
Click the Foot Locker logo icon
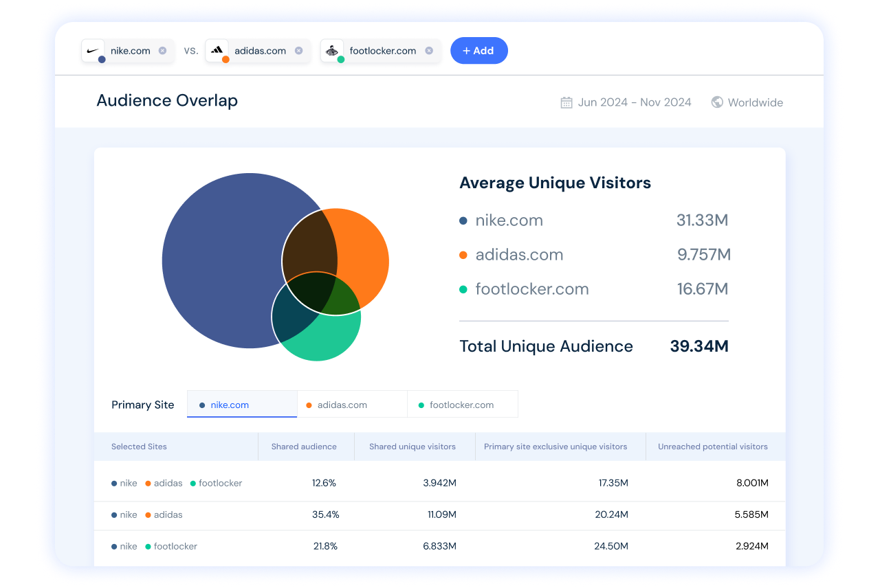(332, 50)
